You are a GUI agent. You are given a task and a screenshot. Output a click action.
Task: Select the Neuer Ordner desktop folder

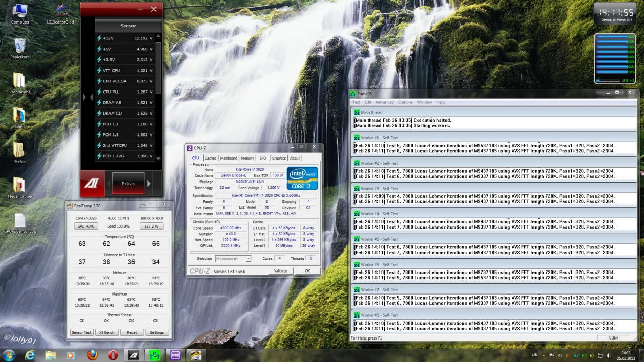(x=19, y=185)
